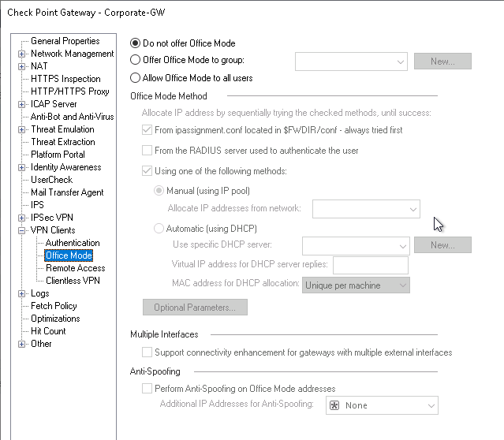This screenshot has width=504, height=440.
Task: Expand Threat Emulation tree node
Action: coord(21,130)
